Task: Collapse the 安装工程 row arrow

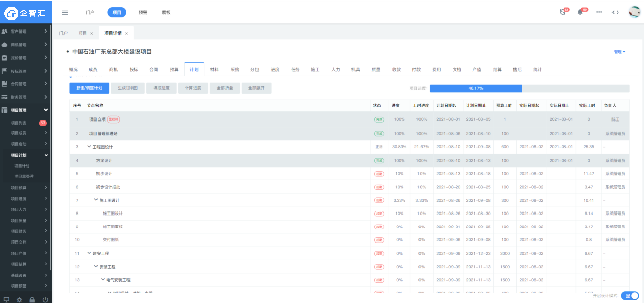Action: click(x=96, y=266)
